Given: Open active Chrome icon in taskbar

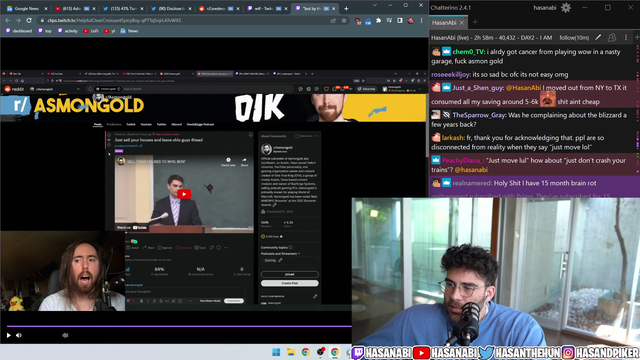Looking at the screenshot, I should pyautogui.click(x=335, y=352).
